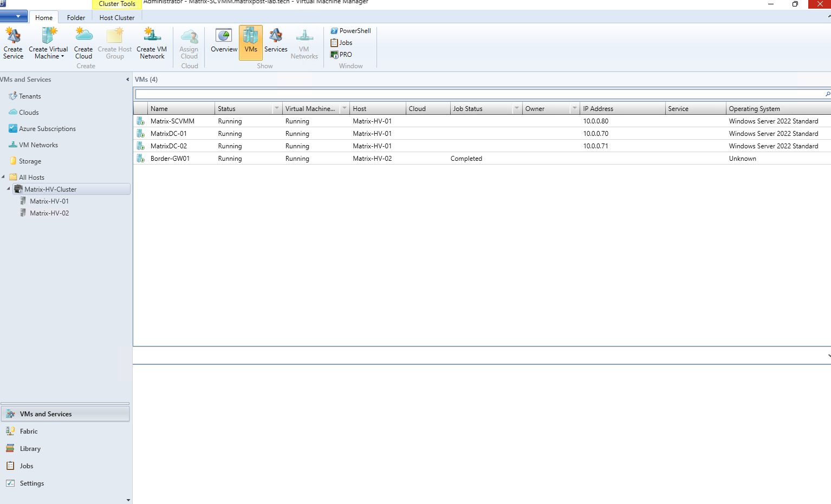
Task: Click the MatrixDC-02 VM row icon
Action: click(x=140, y=146)
